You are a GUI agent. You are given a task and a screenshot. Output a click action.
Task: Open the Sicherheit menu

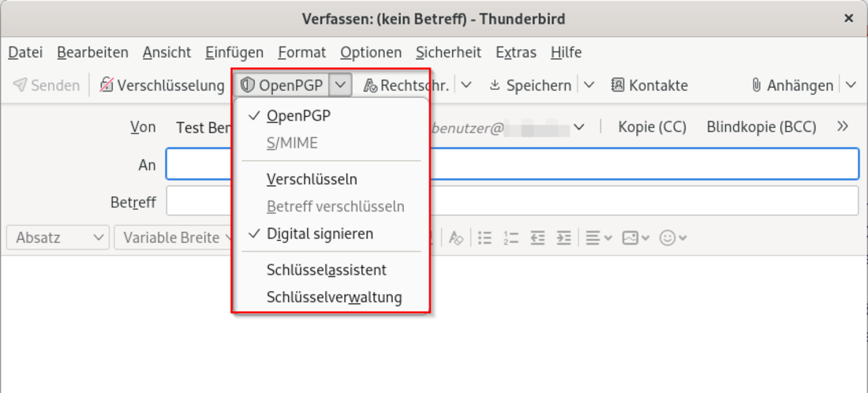point(448,53)
